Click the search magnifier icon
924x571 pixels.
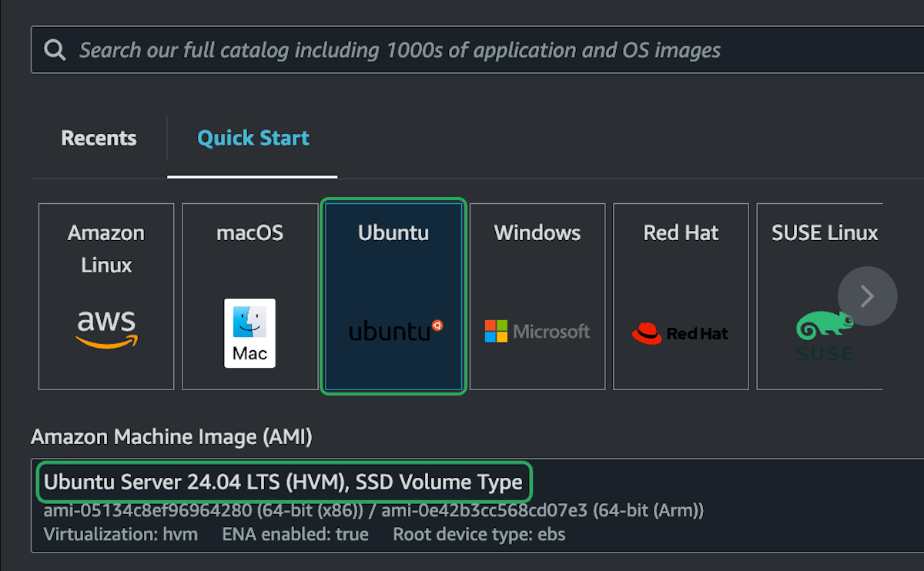[55, 51]
